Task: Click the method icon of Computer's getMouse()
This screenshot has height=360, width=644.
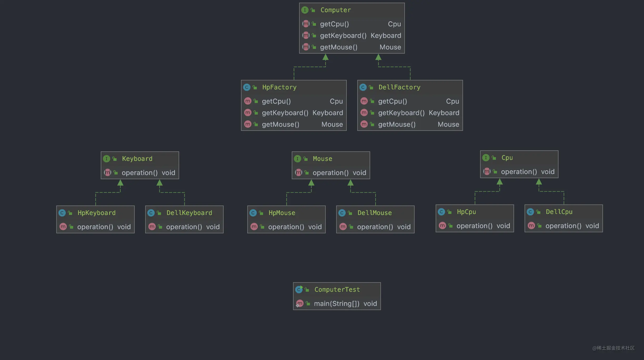Action: click(x=306, y=47)
